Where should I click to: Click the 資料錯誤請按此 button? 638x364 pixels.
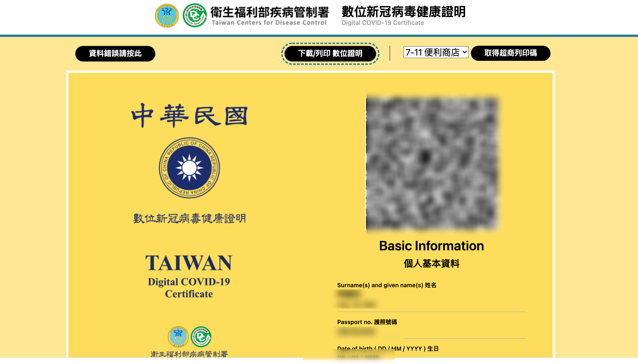pos(115,53)
